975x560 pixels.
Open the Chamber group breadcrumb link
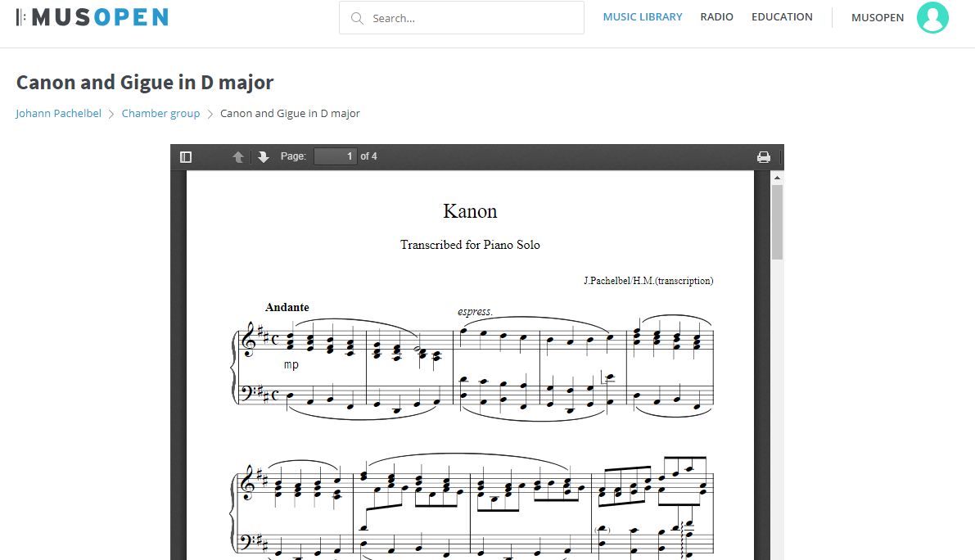160,113
